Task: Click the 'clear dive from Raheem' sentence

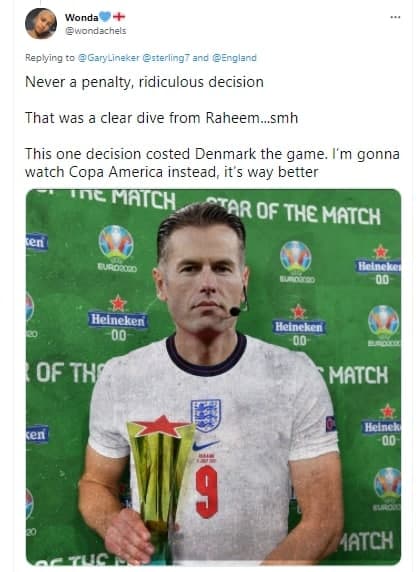Action: coord(162,118)
